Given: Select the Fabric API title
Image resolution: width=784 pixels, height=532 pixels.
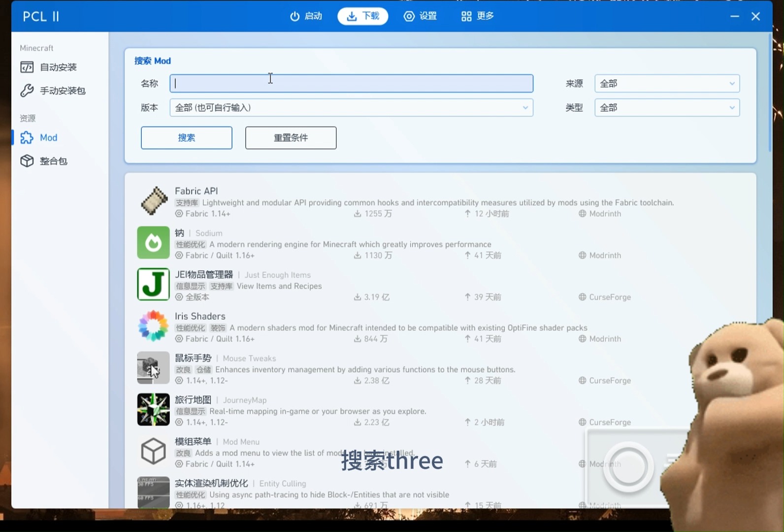Looking at the screenshot, I should [x=196, y=191].
